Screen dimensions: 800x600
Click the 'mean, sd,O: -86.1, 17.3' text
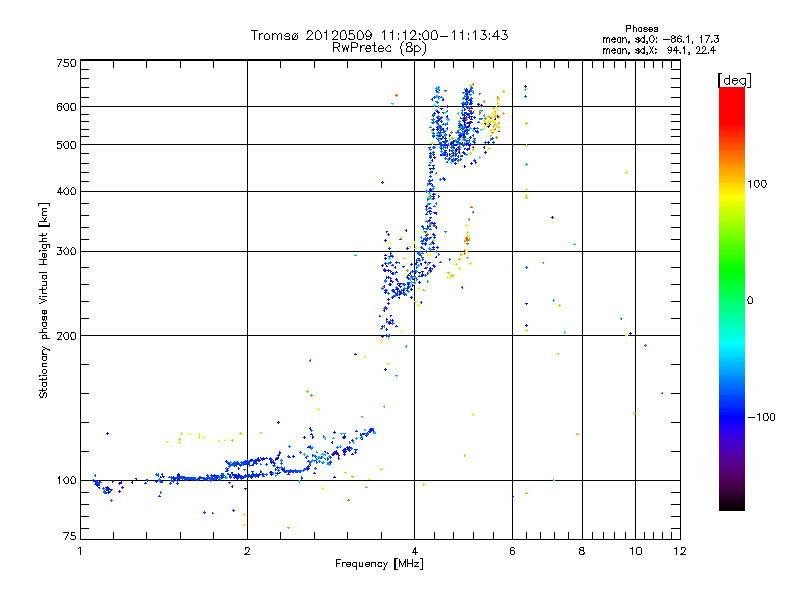point(661,39)
